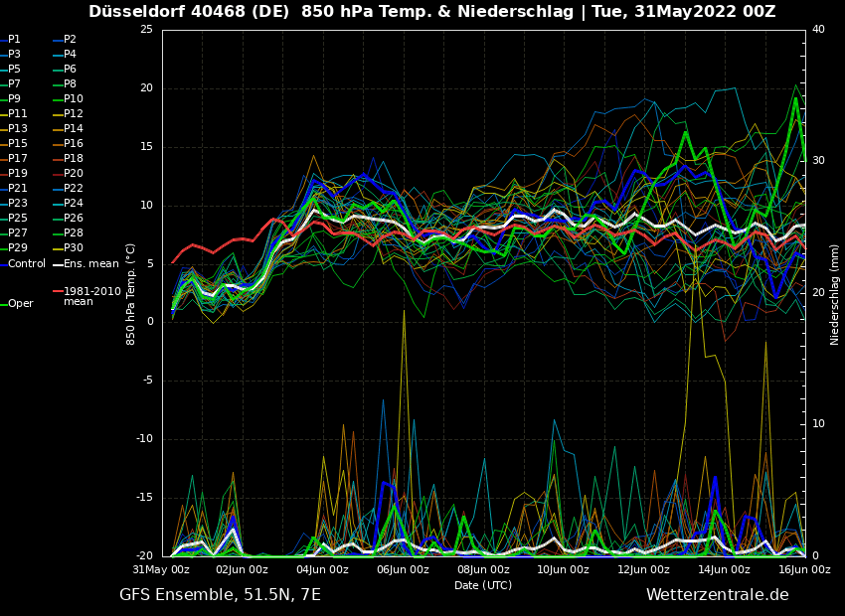Image resolution: width=845 pixels, height=616 pixels.
Task: Click the 850 hPa Temp. (°C) axis label
Action: [131, 294]
